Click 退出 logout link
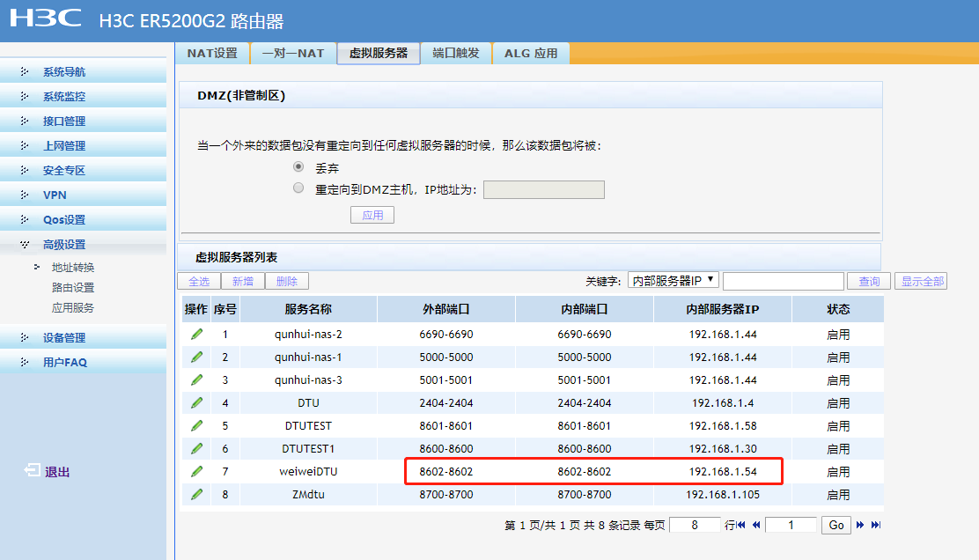 pyautogui.click(x=57, y=472)
